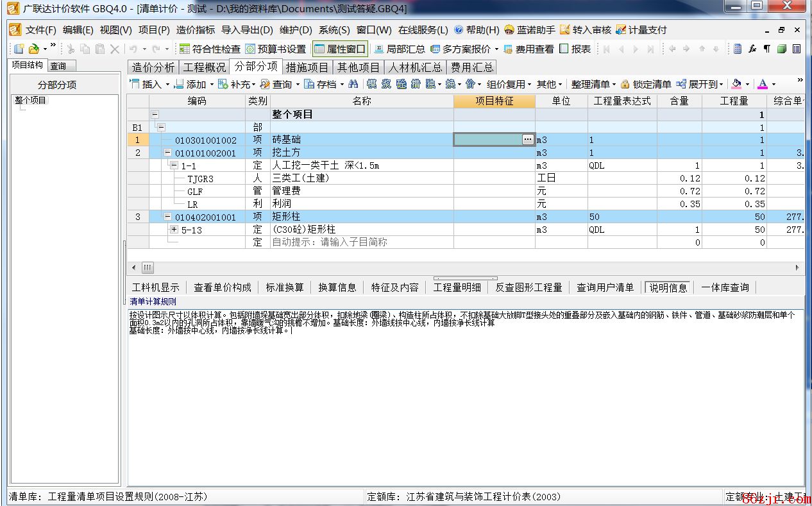Open the fill color bucket swatch
This screenshot has width=812, height=506.
(736, 84)
